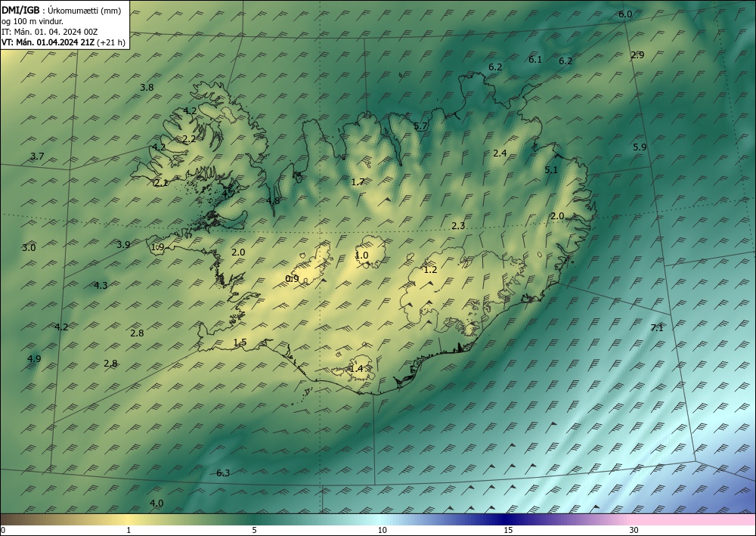This screenshot has width=756, height=536.
Task: Click the map value 2.1
Action: point(161,183)
